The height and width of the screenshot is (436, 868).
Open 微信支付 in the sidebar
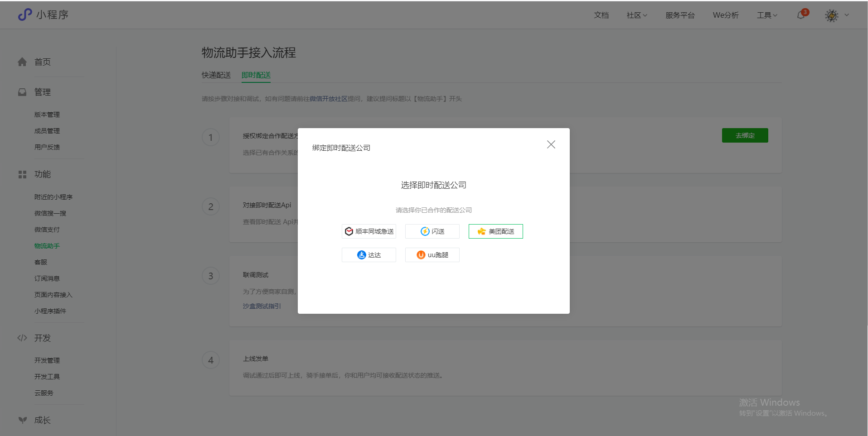tap(47, 230)
